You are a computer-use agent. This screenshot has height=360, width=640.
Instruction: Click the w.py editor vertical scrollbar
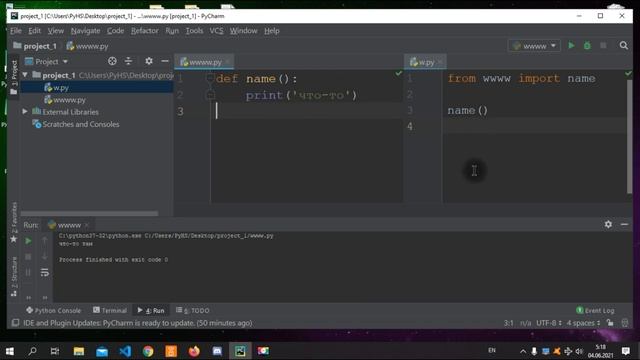click(629, 137)
